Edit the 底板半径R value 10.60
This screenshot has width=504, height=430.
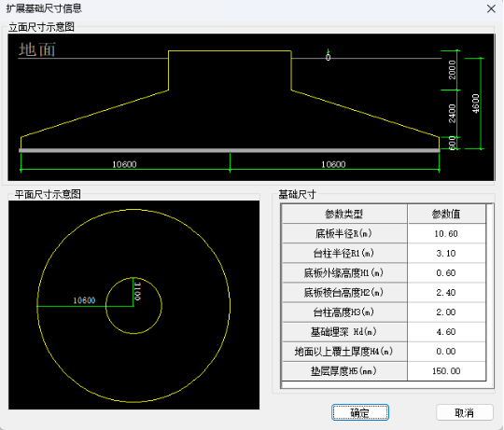446,233
